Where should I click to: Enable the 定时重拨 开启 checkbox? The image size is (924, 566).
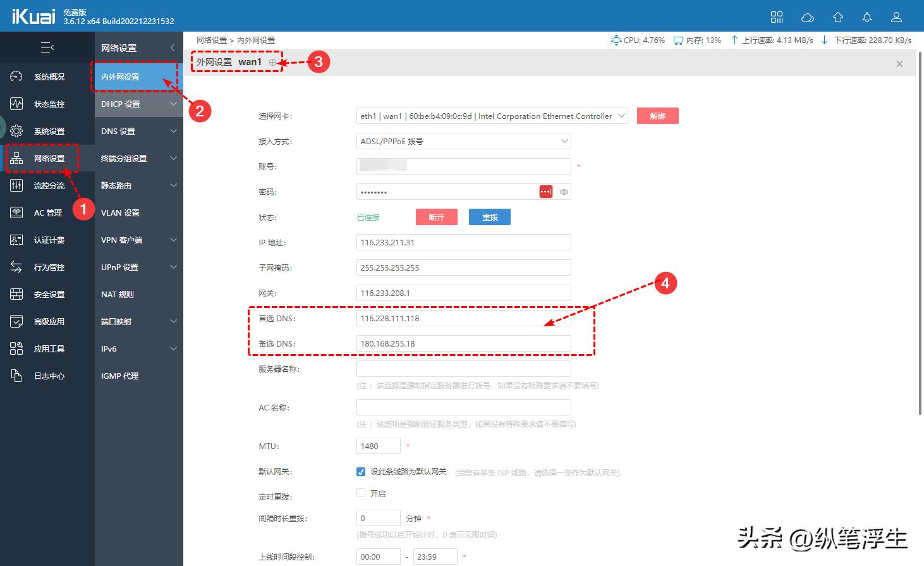pyautogui.click(x=360, y=493)
